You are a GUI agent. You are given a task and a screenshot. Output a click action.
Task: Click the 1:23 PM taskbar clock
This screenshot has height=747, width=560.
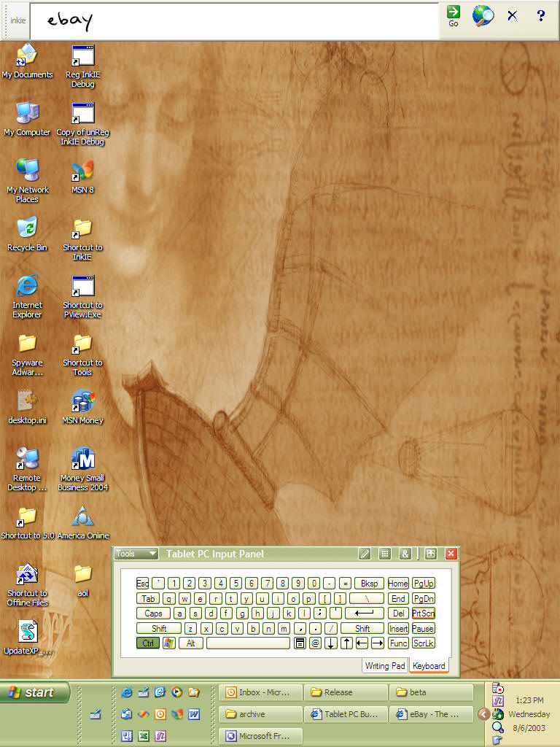529,700
